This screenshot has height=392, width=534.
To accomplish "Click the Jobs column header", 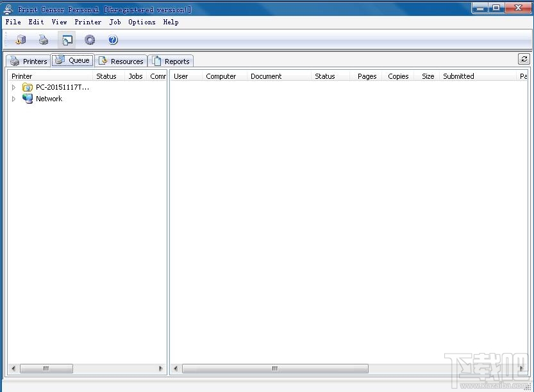I will pos(135,76).
